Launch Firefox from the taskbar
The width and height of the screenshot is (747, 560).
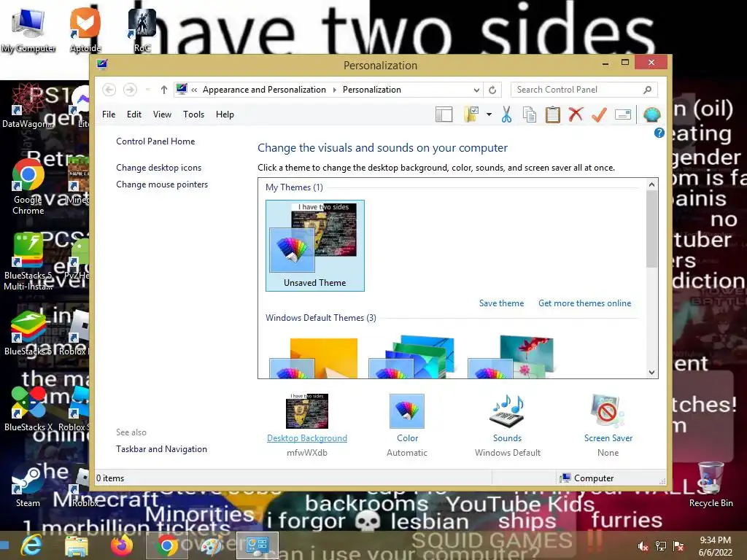point(122,545)
